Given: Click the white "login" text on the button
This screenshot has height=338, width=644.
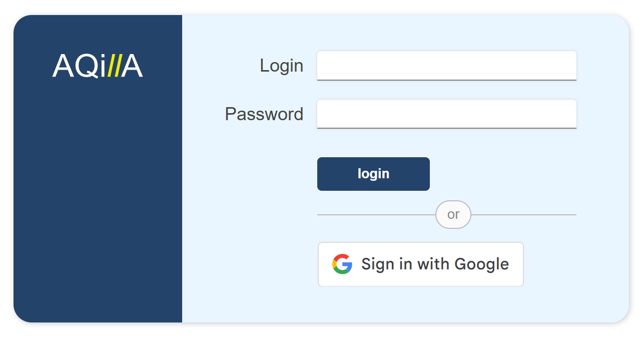Looking at the screenshot, I should 373,174.
